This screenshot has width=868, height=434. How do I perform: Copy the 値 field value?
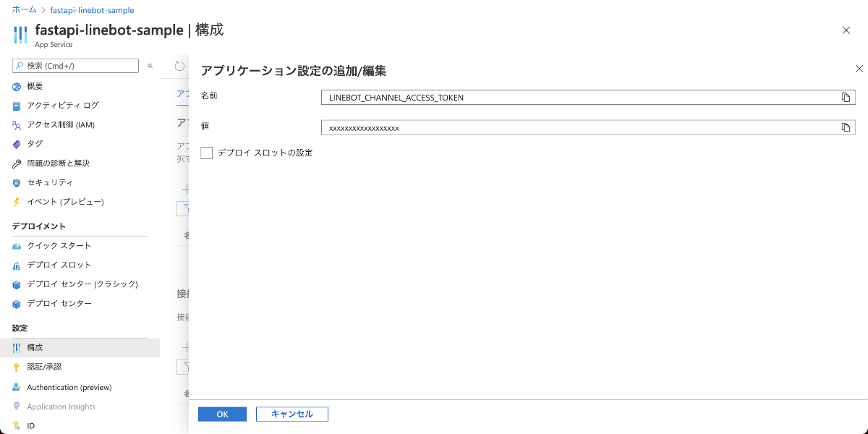tap(846, 127)
